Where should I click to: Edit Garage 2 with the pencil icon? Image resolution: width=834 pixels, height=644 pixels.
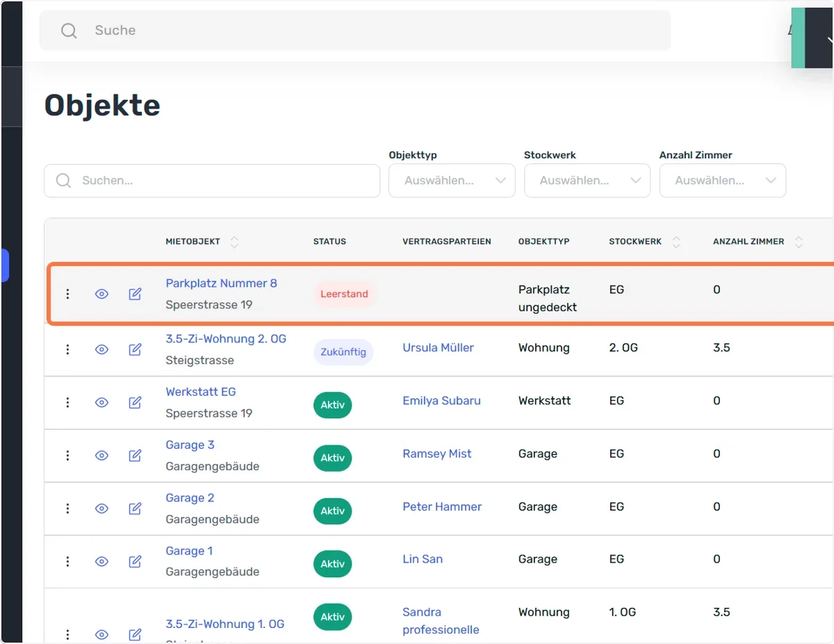pyautogui.click(x=136, y=509)
